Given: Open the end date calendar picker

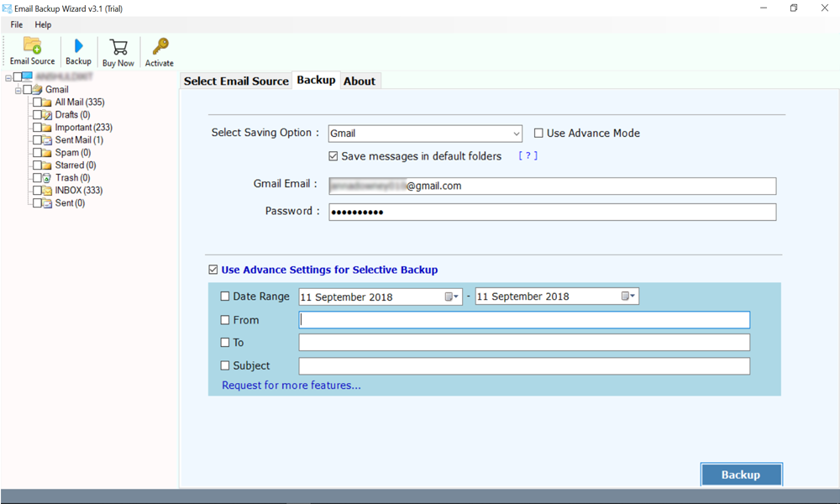Looking at the screenshot, I should 628,296.
